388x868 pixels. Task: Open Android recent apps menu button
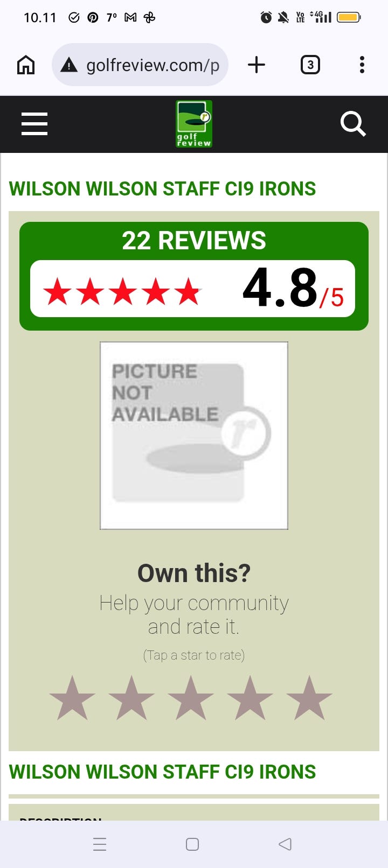click(100, 844)
